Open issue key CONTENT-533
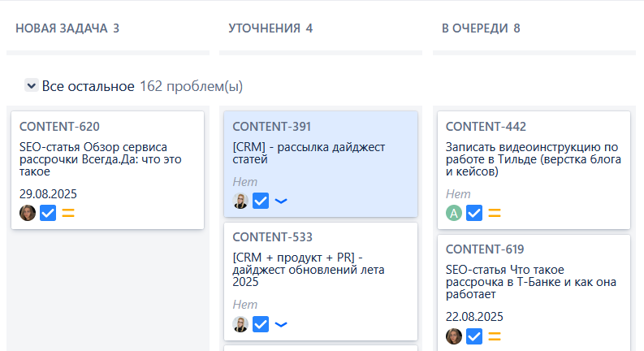Image resolution: width=644 pixels, height=351 pixels. pyautogui.click(x=272, y=237)
